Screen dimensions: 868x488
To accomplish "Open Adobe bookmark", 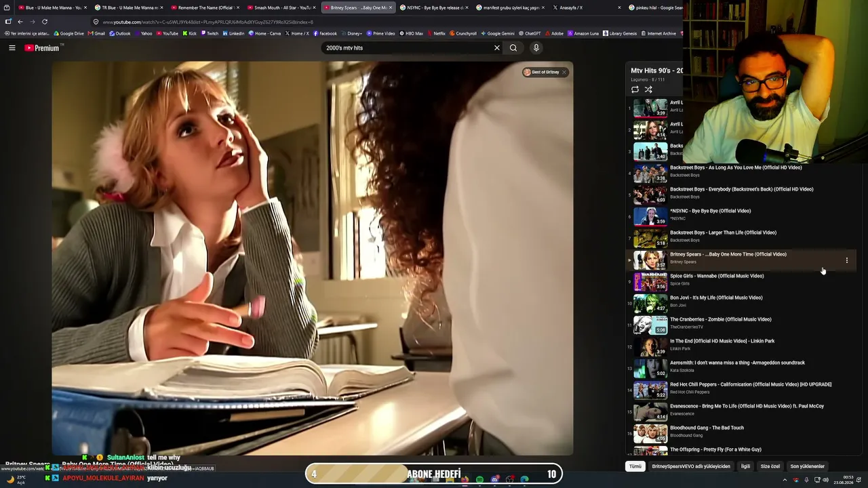I will click(554, 33).
